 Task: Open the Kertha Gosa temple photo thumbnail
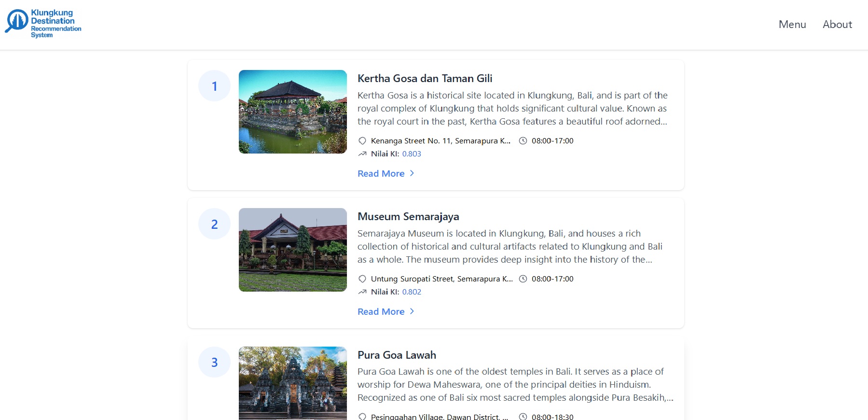(293, 112)
